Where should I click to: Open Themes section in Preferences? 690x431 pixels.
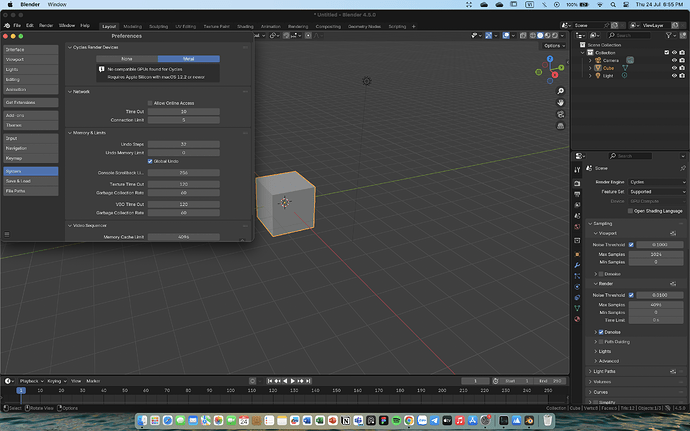(31, 125)
